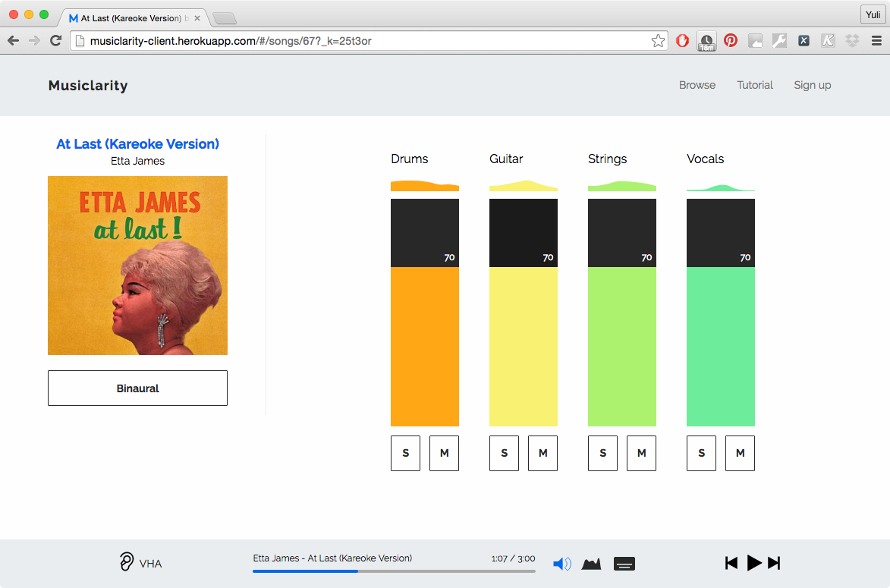Click the Drums track label
The height and width of the screenshot is (588, 890).
409,159
